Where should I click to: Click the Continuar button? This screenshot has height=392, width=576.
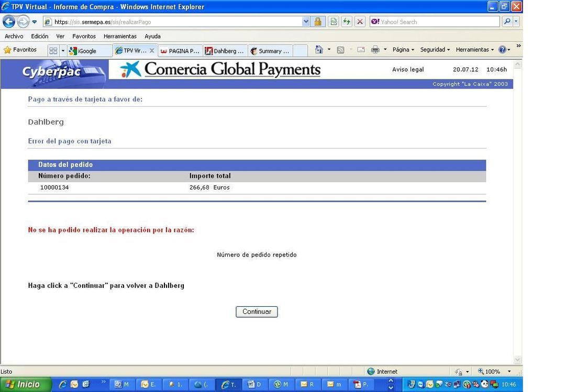click(257, 311)
